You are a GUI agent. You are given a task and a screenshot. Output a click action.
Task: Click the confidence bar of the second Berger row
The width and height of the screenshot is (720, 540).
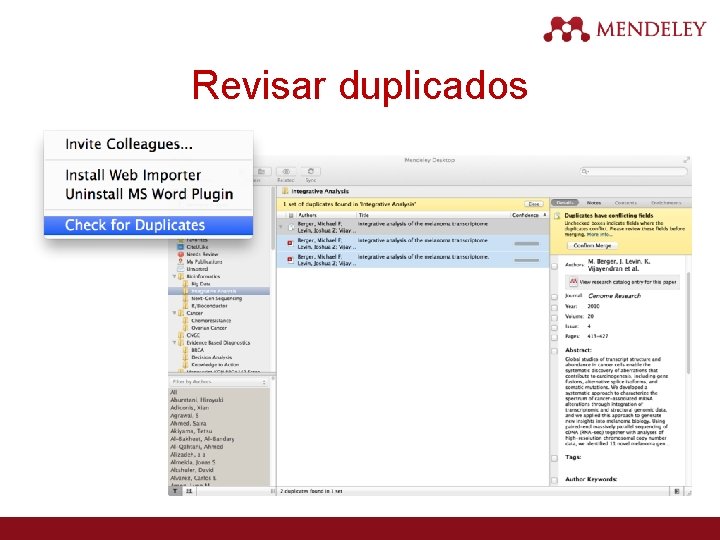click(527, 243)
